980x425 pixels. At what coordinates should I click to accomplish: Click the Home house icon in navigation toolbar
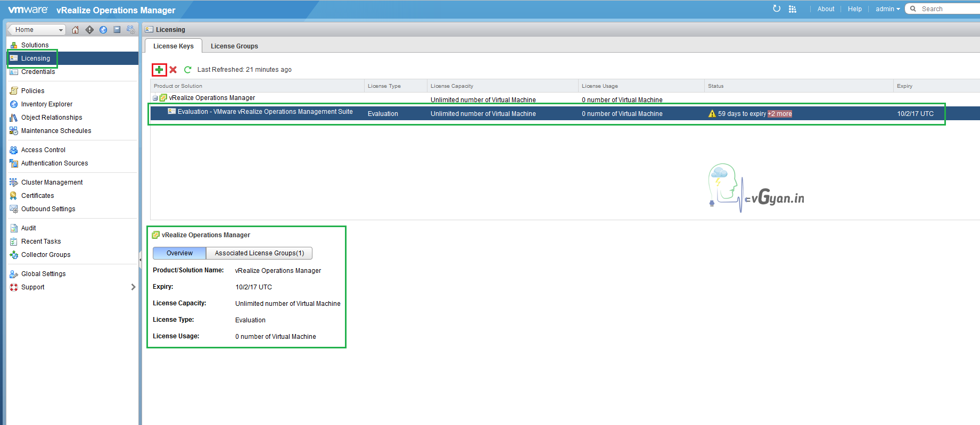click(x=76, y=30)
